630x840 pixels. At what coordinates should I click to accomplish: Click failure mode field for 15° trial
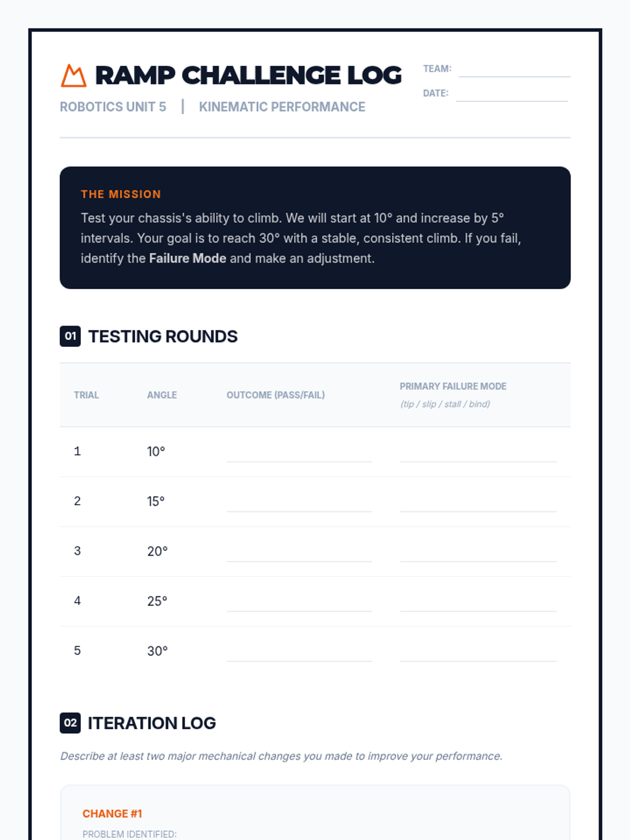click(x=478, y=503)
